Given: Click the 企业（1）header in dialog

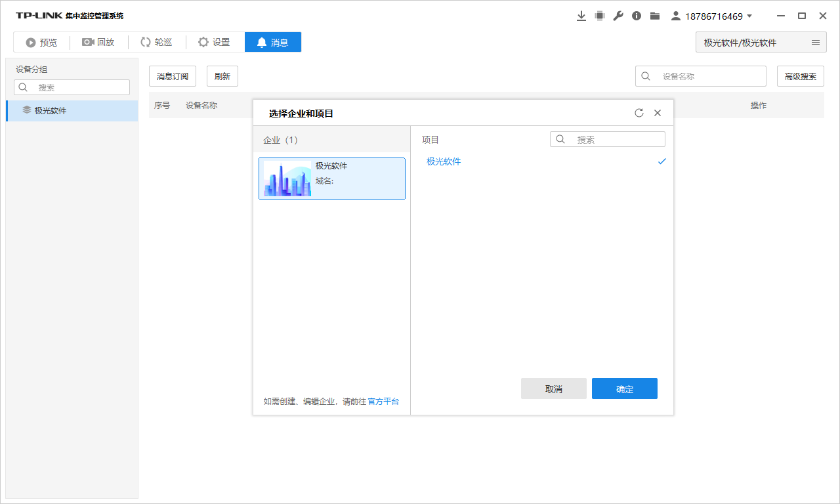Looking at the screenshot, I should [280, 140].
